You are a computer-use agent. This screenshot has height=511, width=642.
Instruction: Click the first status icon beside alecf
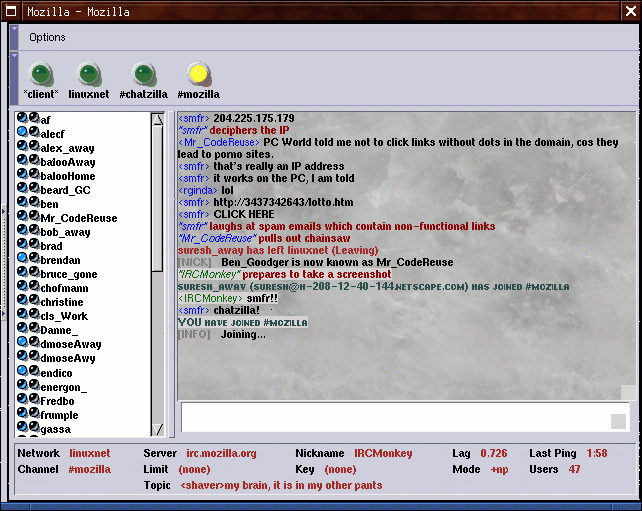[x=22, y=131]
